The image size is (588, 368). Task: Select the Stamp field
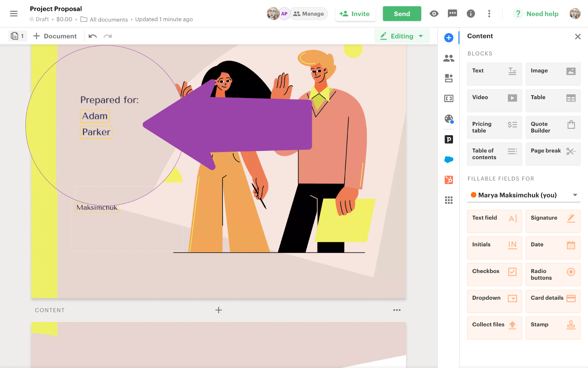tap(553, 328)
